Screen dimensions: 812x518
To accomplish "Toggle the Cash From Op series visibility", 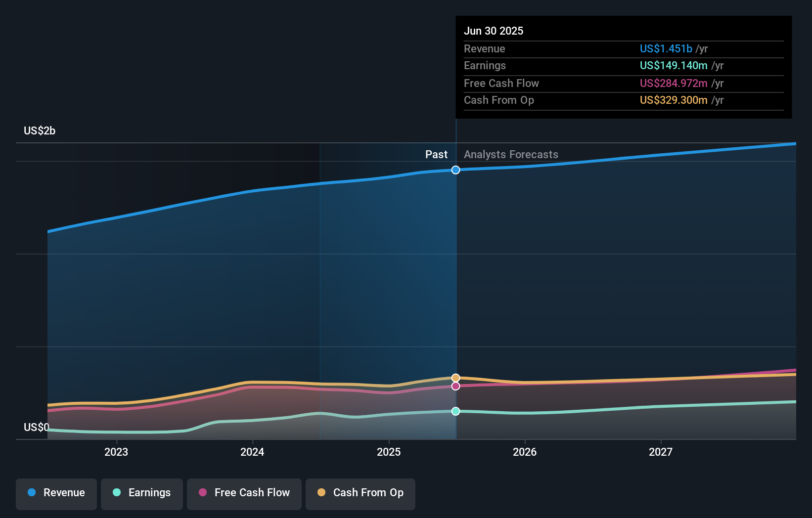I will tap(361, 493).
